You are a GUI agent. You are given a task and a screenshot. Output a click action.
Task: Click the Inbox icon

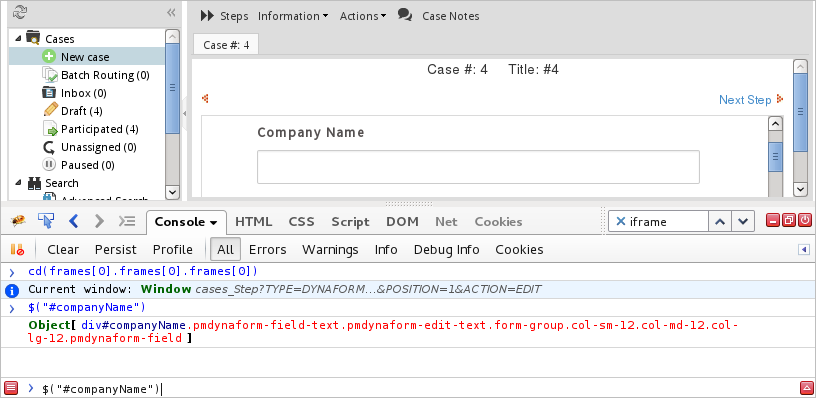click(x=49, y=93)
